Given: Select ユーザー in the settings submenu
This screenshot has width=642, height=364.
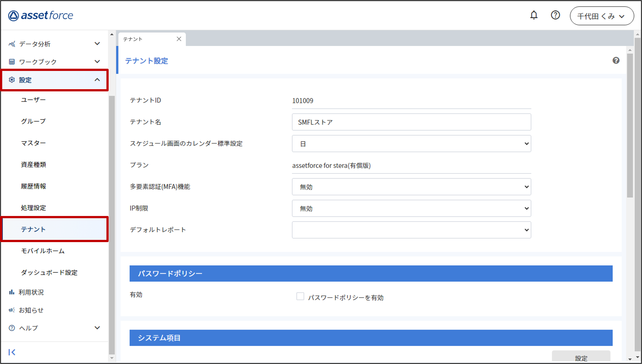Looking at the screenshot, I should tap(33, 100).
